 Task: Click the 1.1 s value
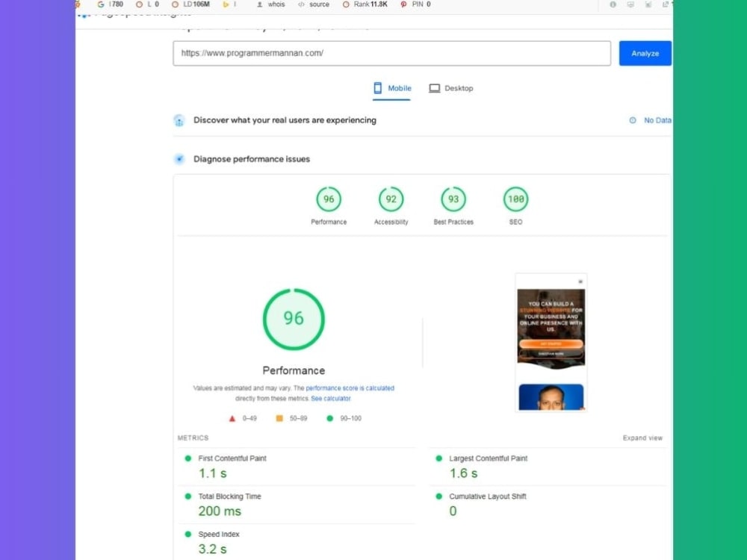[212, 473]
